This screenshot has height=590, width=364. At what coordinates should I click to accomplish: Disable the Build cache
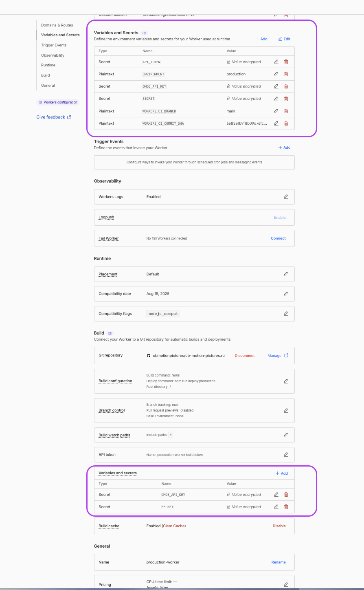[x=279, y=526]
